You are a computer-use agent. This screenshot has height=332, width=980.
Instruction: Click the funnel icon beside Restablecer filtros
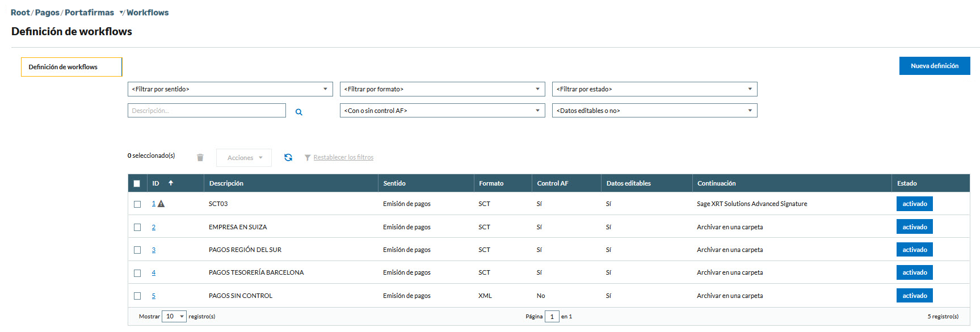click(x=308, y=158)
